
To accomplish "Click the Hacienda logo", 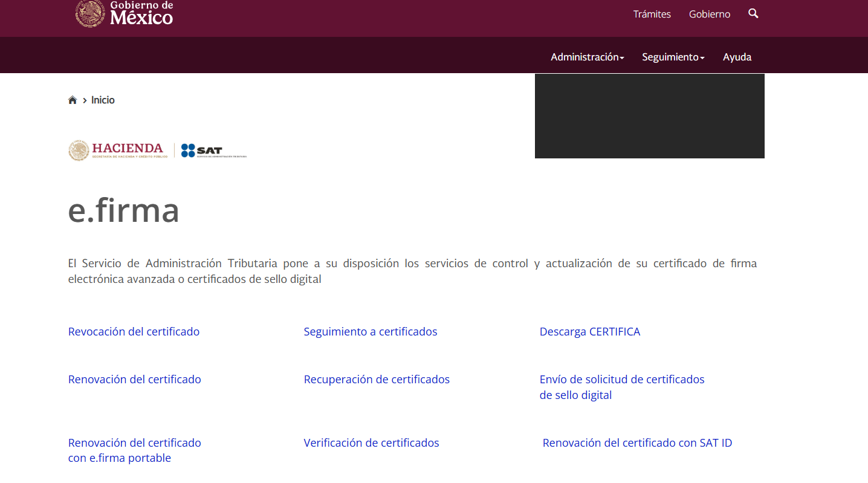I will tap(118, 151).
